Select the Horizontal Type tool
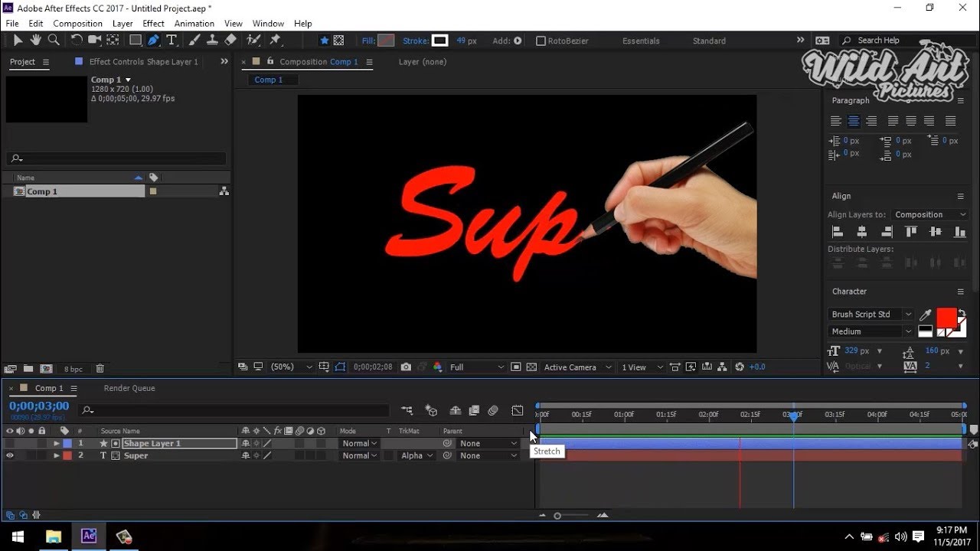Screen dimensions: 980x551 click(x=171, y=41)
